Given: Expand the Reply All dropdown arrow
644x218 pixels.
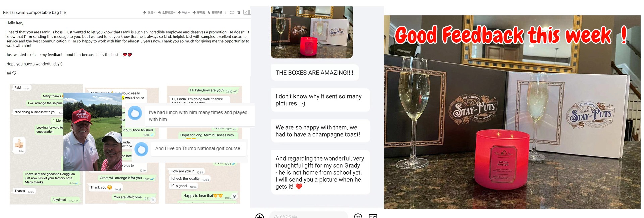Looking at the screenshot, I should tap(174, 12).
